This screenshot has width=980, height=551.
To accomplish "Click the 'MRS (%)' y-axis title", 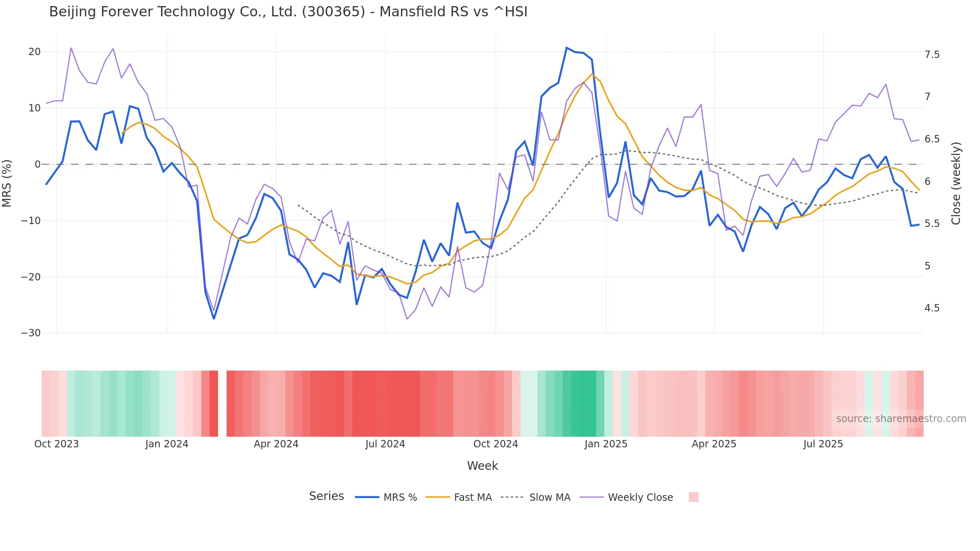I will coord(7,183).
